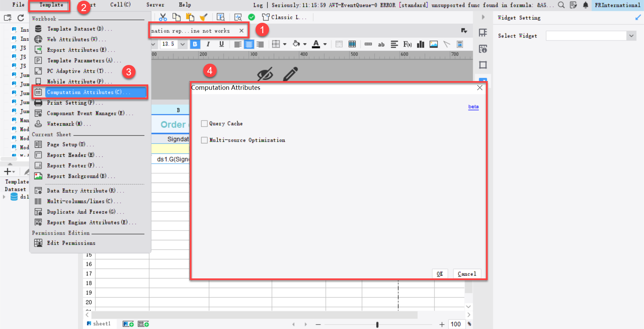The width and height of the screenshot is (644, 329).
Task: Toggle Underline formatting button
Action: (x=221, y=44)
